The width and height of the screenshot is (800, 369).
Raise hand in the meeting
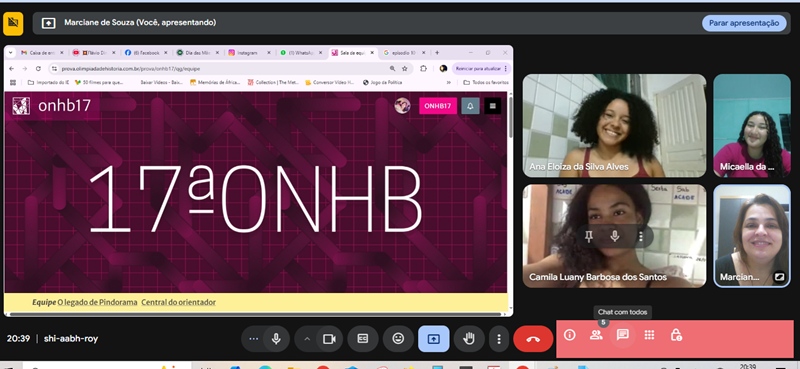[x=469, y=339]
